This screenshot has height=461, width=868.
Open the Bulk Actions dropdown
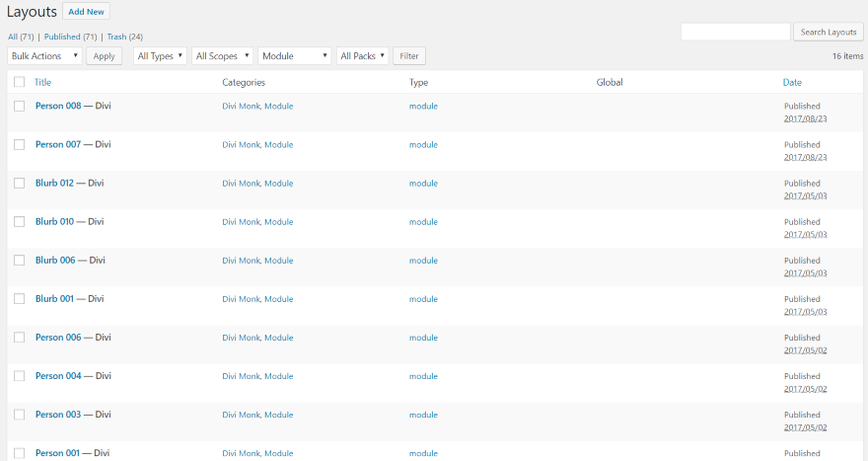44,56
